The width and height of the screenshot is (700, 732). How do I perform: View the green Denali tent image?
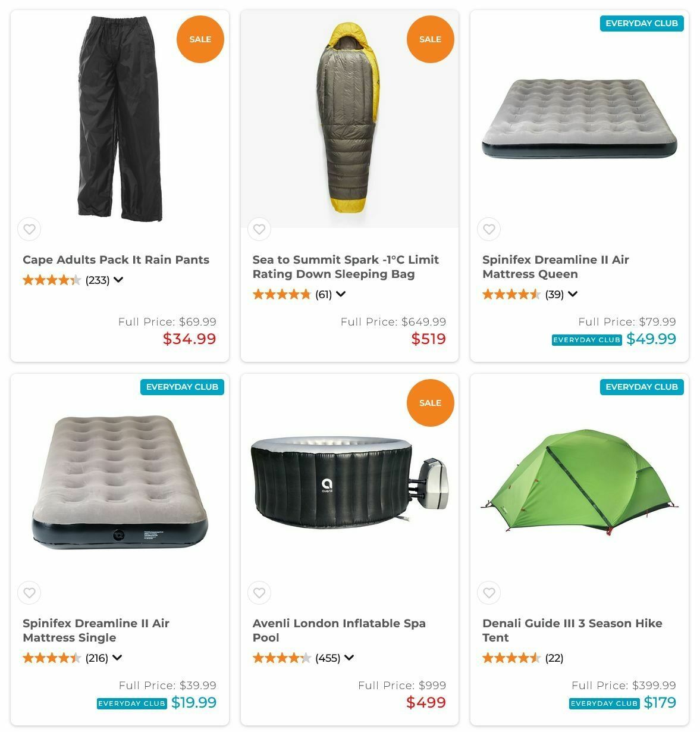click(579, 482)
